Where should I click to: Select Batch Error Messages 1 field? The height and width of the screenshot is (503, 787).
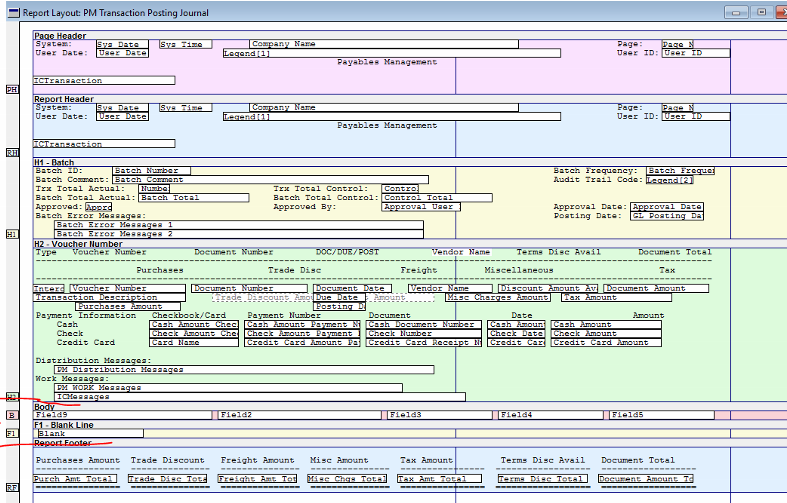point(239,225)
